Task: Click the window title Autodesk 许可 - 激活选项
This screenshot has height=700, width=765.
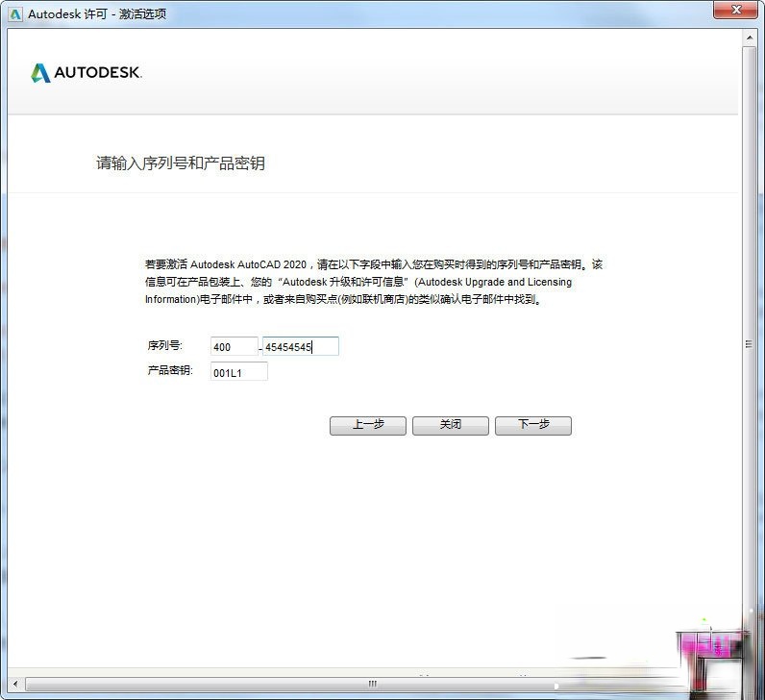Action: (97, 14)
